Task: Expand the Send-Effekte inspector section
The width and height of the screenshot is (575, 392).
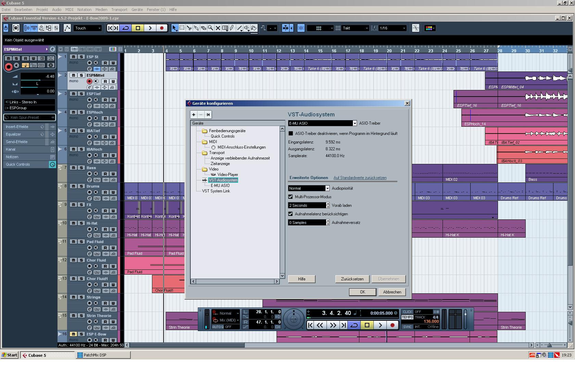Action: tap(29, 142)
